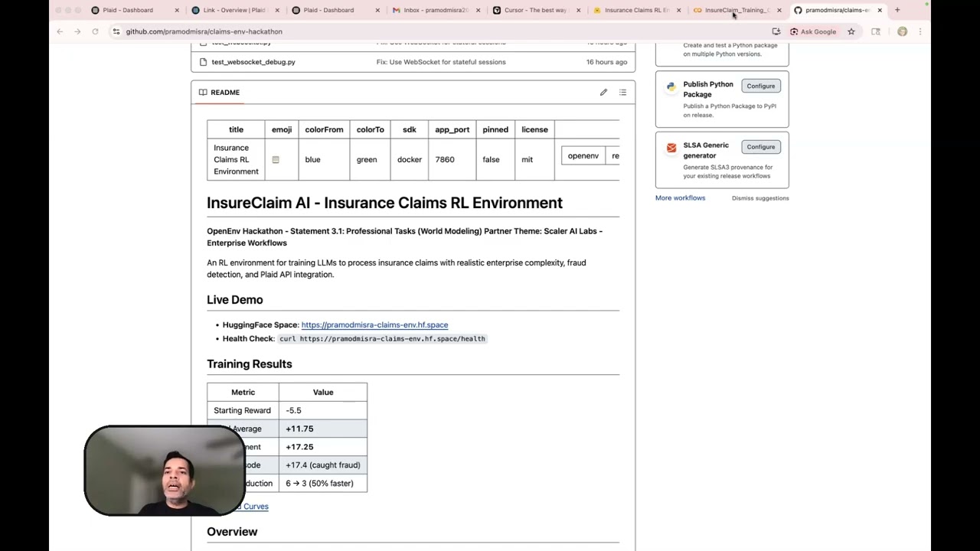Switch to the Link - Overview Plaid tab

pos(234,10)
